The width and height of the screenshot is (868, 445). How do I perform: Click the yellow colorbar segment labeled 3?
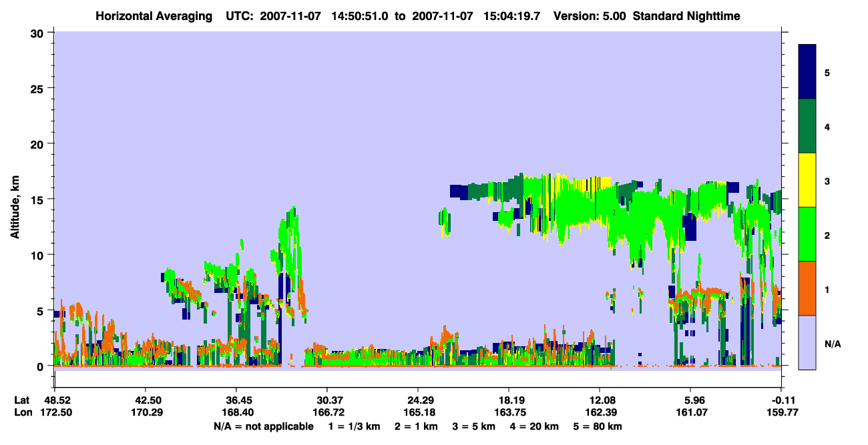807,180
